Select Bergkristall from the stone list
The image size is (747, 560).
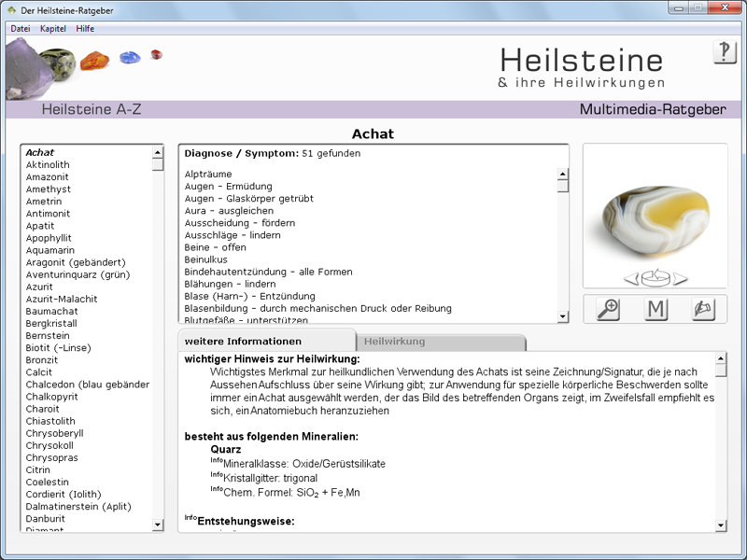click(53, 324)
